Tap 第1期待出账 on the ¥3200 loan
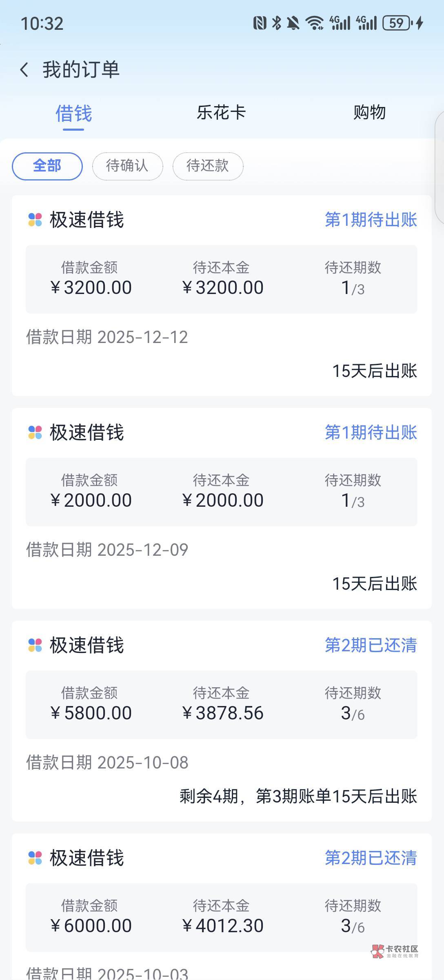 [x=371, y=220]
